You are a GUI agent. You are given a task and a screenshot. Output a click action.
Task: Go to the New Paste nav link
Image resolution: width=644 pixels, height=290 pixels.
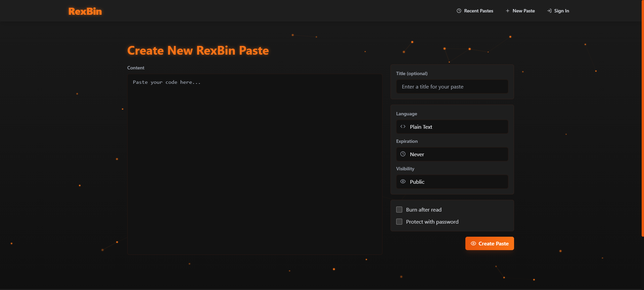(x=520, y=11)
